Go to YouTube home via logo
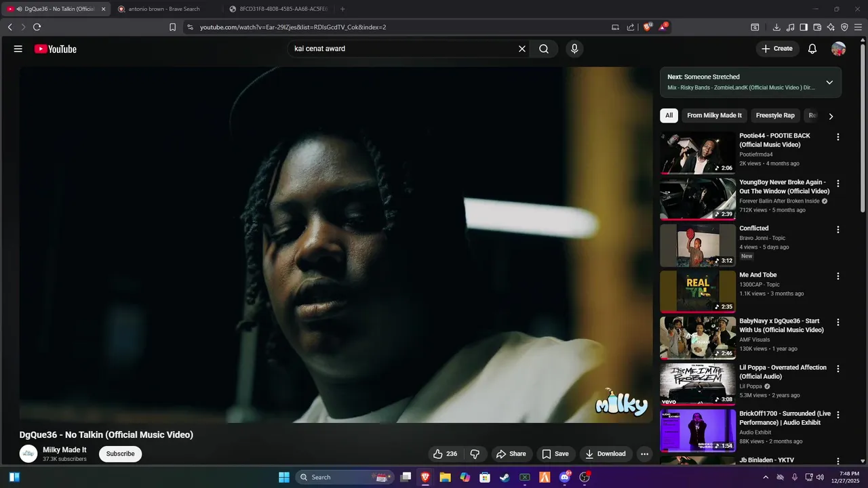 56,49
